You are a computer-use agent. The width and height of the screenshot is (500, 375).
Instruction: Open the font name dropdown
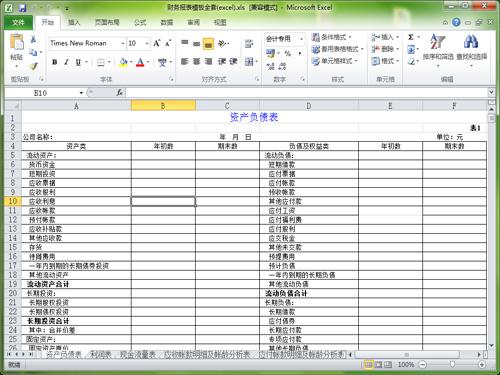click(x=122, y=43)
